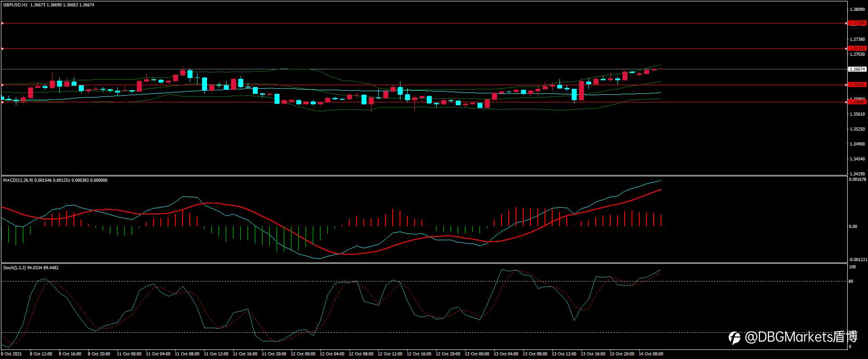Image resolution: width=868 pixels, height=359 pixels.
Task: Click the 1.34190 price axis value
Action: click(x=858, y=174)
